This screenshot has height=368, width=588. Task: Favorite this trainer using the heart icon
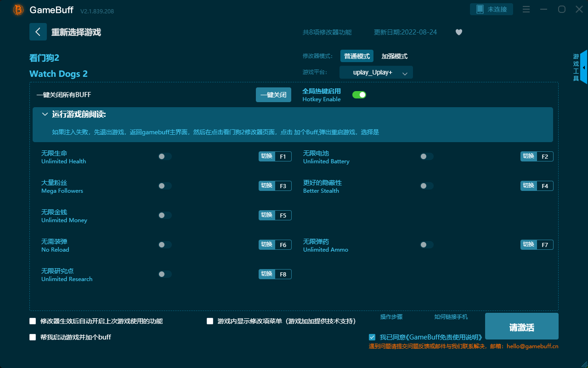pos(458,32)
